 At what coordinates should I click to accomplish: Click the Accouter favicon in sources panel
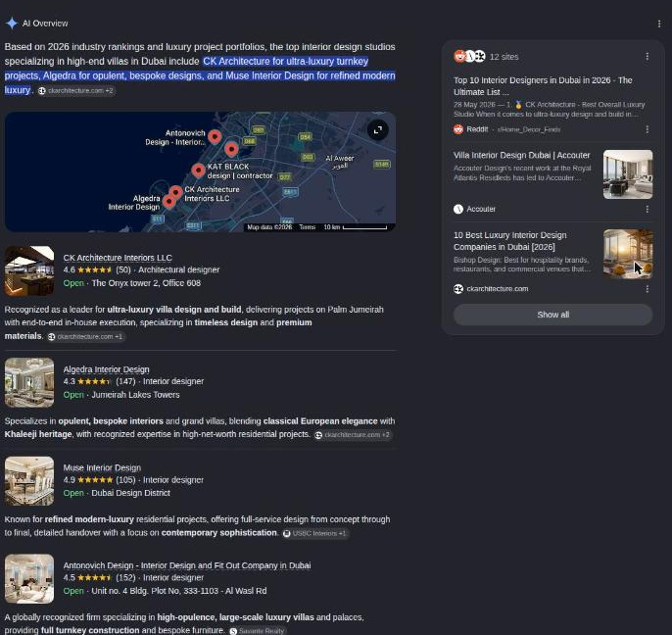click(x=458, y=210)
